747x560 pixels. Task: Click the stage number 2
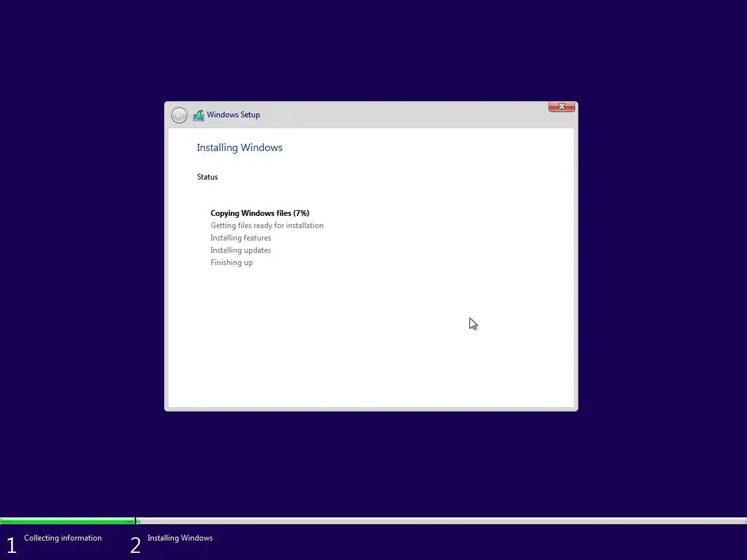(136, 545)
